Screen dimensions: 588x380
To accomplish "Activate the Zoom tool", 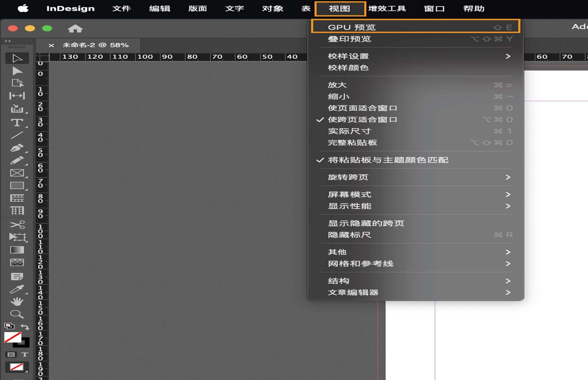I will coord(17,314).
